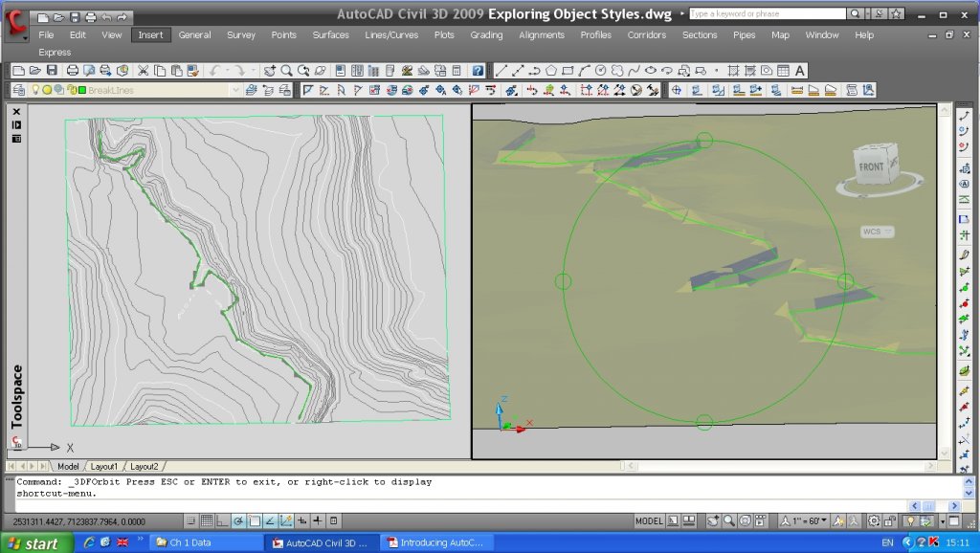Open the Surfaces menu

coord(330,34)
